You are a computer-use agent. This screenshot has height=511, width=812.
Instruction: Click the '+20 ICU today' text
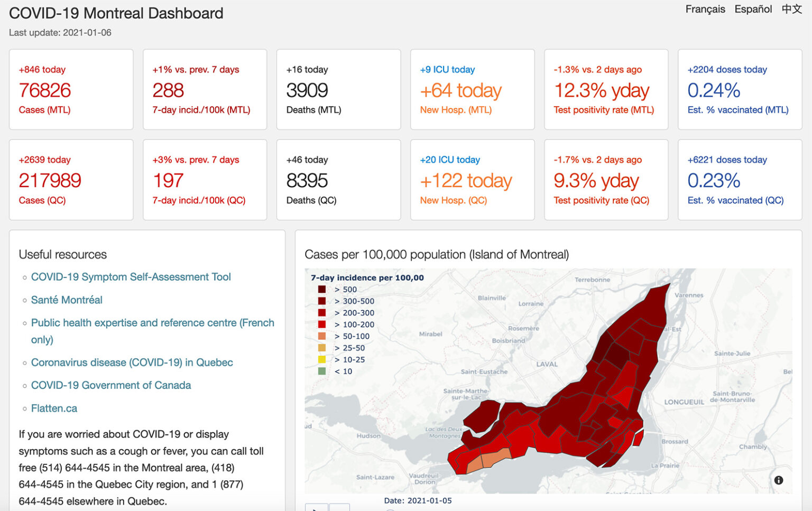(x=450, y=160)
